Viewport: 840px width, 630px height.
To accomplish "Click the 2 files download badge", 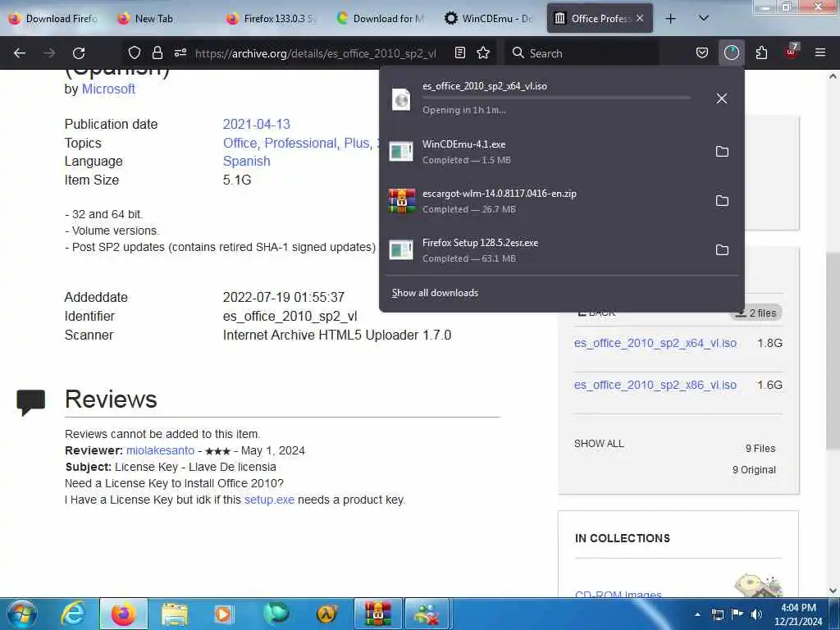I will (x=756, y=313).
